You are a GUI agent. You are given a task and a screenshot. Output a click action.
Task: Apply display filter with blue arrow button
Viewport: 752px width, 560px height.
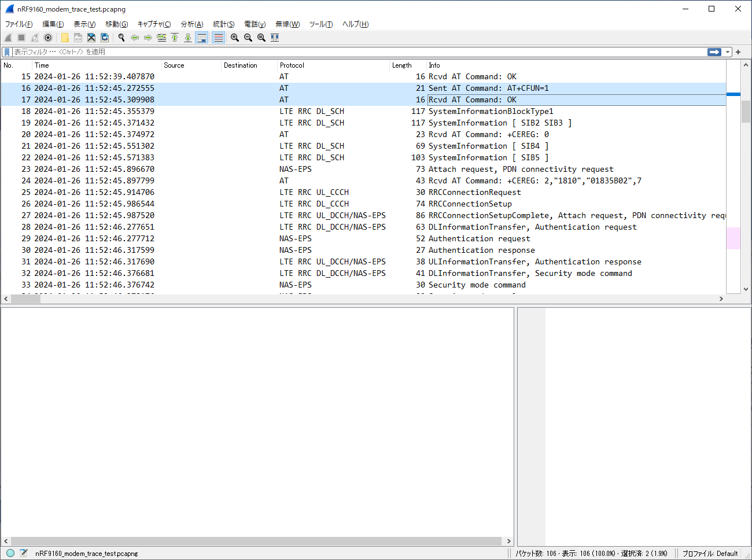[714, 52]
